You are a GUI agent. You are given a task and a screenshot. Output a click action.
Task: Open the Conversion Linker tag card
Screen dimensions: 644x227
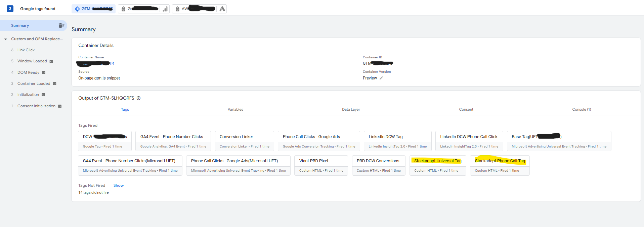(x=245, y=141)
